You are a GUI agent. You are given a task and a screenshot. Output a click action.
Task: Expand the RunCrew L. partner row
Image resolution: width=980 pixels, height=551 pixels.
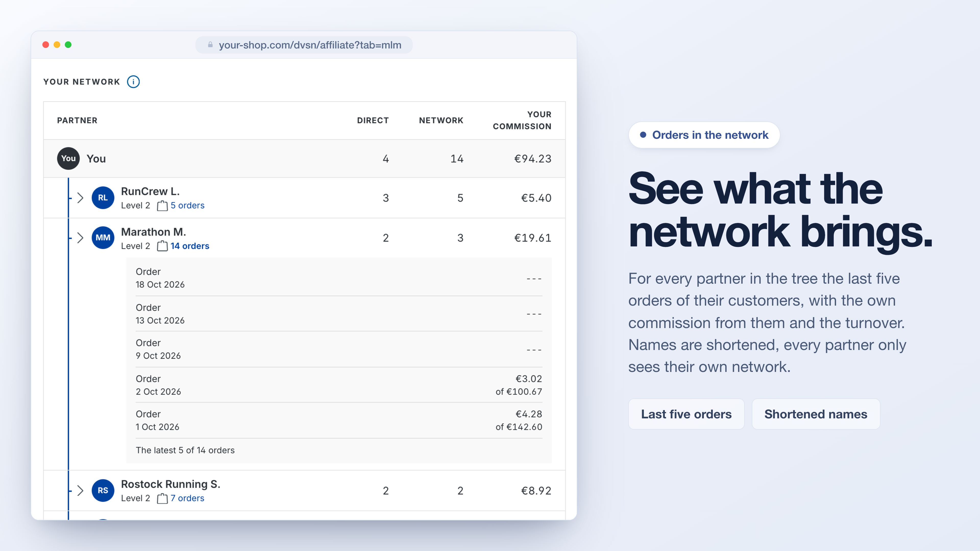[80, 198]
